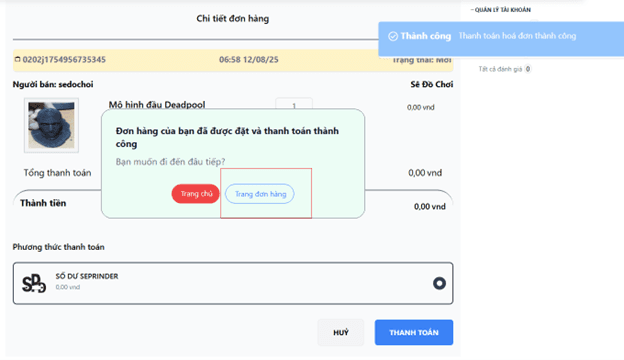
Task: Click the dialog question Bạn muốn đi đến đâu tiếp?
Action: tap(170, 162)
